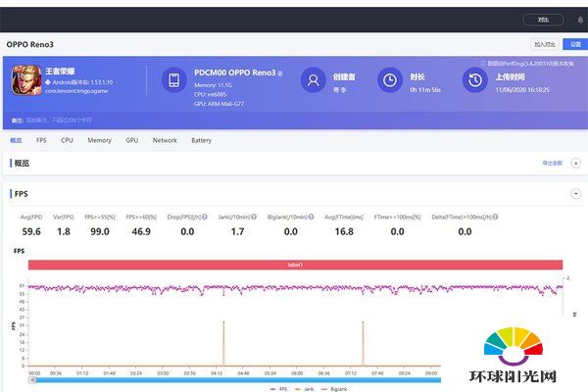Click the upload time 11/06/2020 text
This screenshot has width=588, height=392.
tap(522, 90)
